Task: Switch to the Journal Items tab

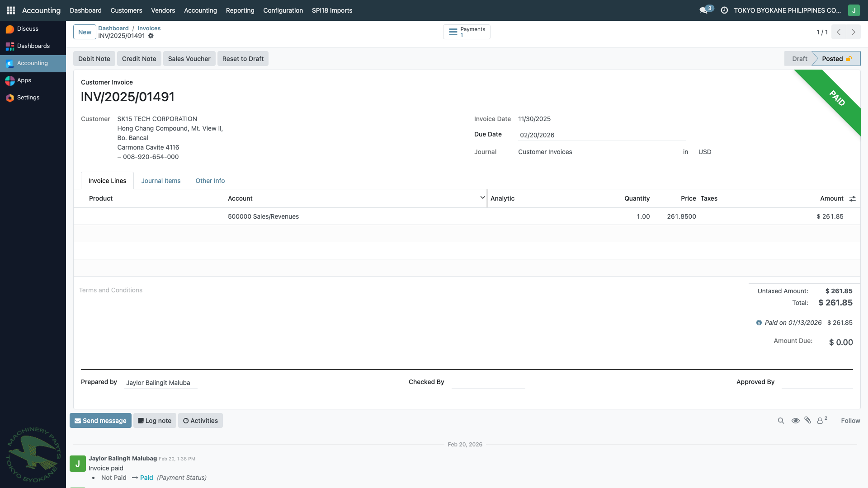Action: click(160, 181)
